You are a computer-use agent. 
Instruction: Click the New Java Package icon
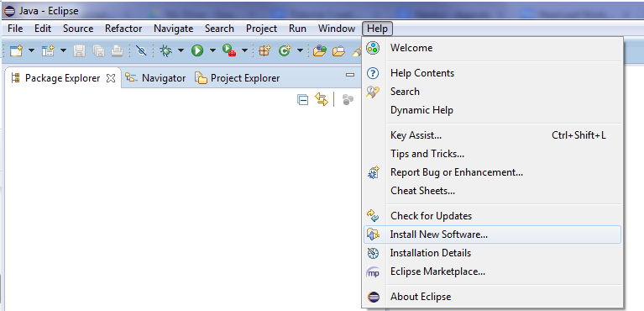pos(264,50)
